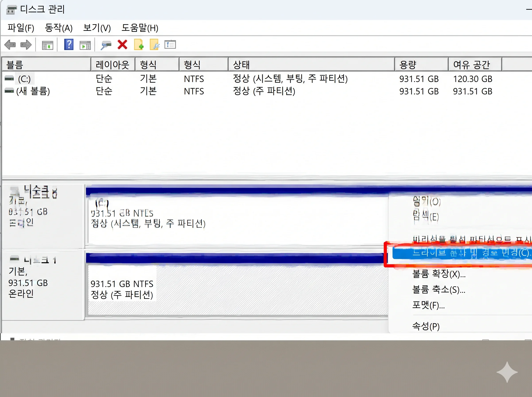Open the 파일(F) menu
The width and height of the screenshot is (532, 397).
(21, 28)
